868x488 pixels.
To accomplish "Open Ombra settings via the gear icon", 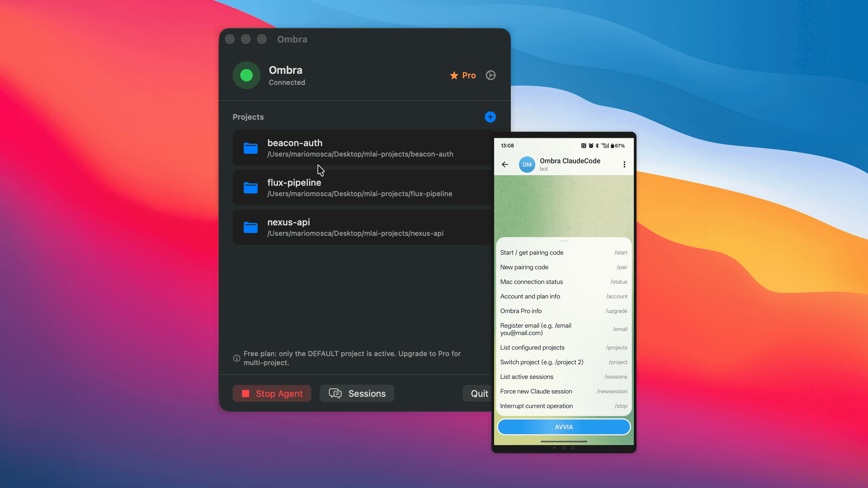I will click(491, 75).
